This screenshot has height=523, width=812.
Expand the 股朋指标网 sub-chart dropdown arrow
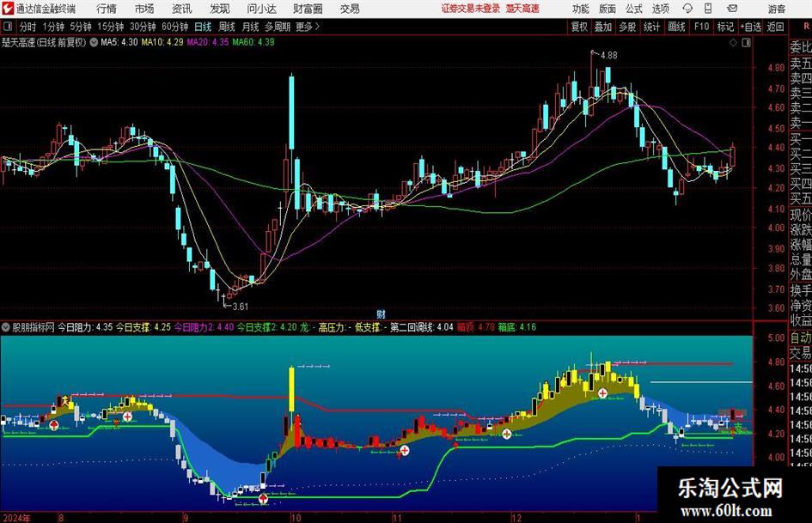[6, 327]
